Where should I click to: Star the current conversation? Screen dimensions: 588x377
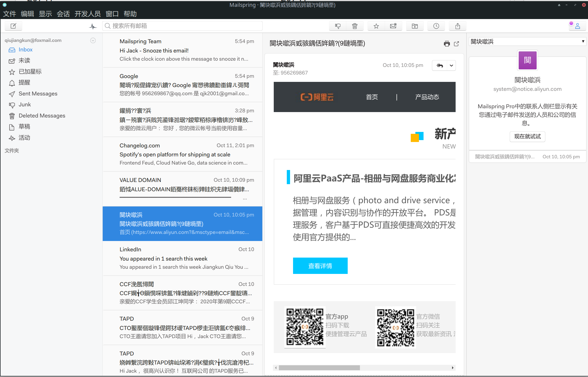pos(376,26)
